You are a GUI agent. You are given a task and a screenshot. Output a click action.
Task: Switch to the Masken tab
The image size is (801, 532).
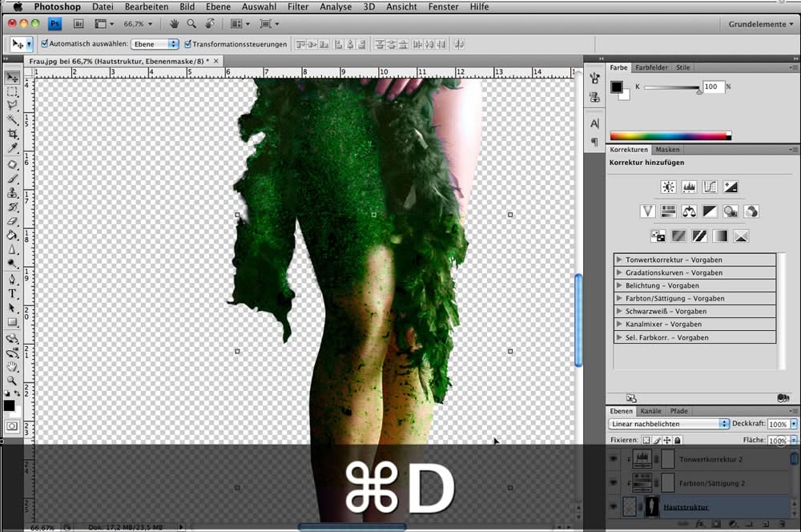coord(667,150)
